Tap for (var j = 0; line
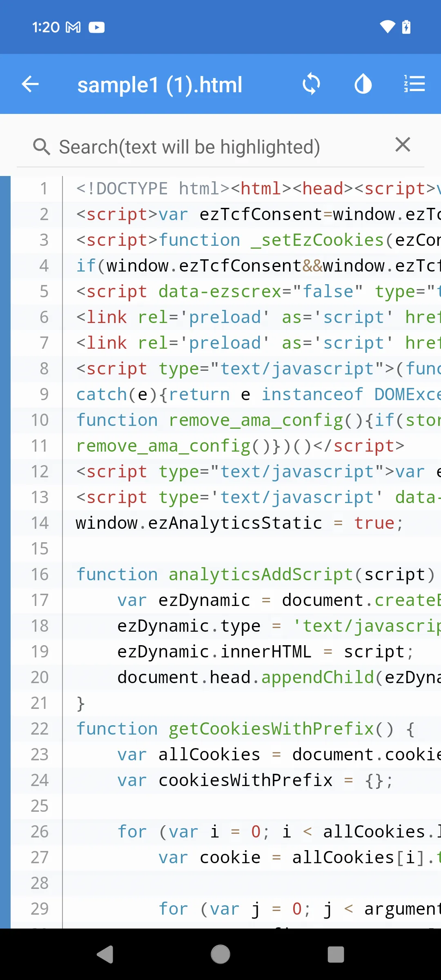 [x=300, y=909]
